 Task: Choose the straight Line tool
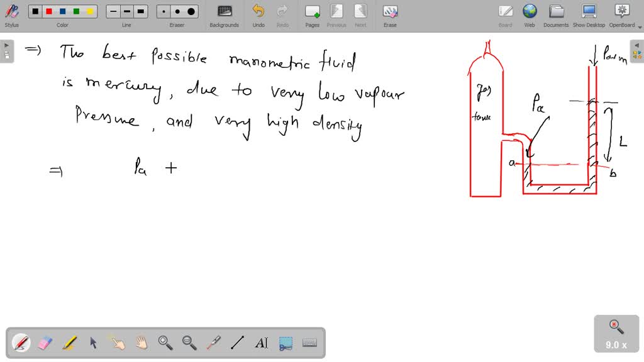[236, 343]
